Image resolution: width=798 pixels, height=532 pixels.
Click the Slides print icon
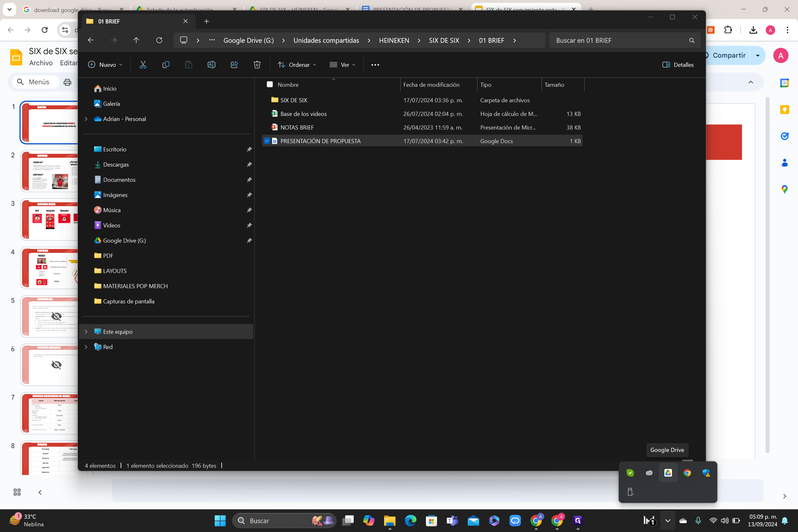(67, 82)
